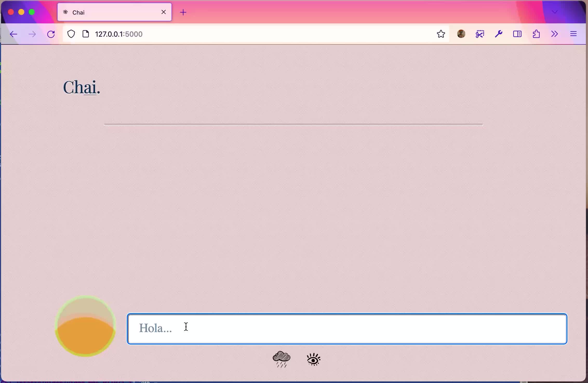Click the green fullscreen window button
The width and height of the screenshot is (588, 383).
click(x=32, y=12)
